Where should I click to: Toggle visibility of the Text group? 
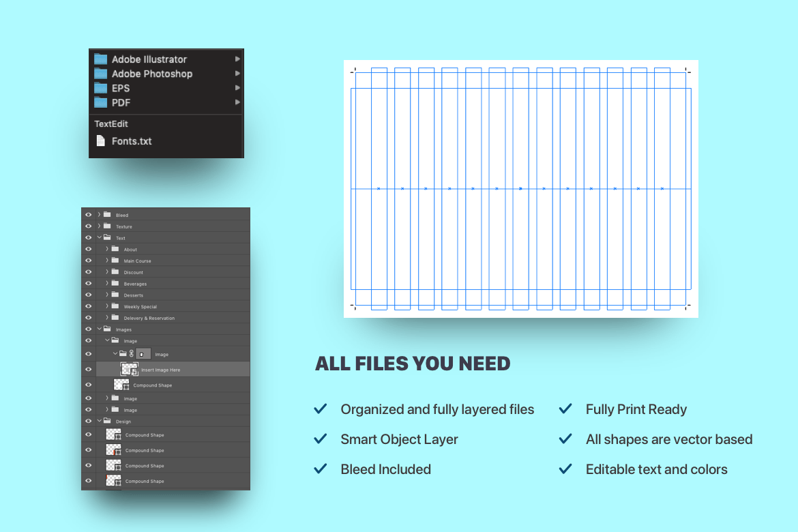pyautogui.click(x=88, y=238)
